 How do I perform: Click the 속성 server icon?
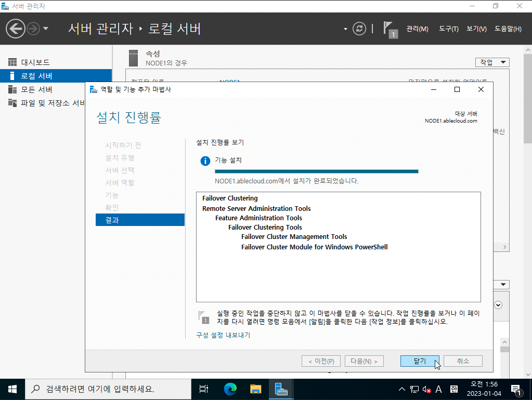133,58
